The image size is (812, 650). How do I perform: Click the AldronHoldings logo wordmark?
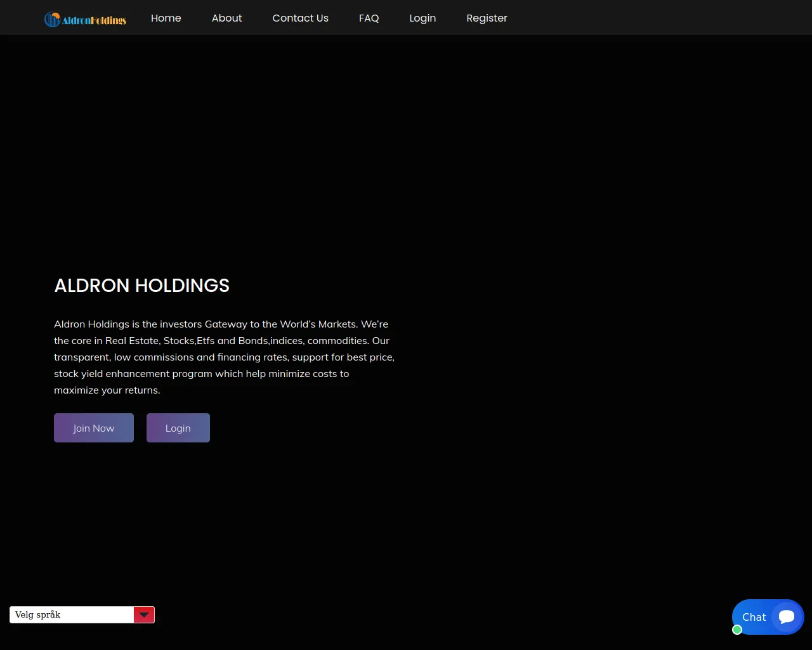click(94, 20)
